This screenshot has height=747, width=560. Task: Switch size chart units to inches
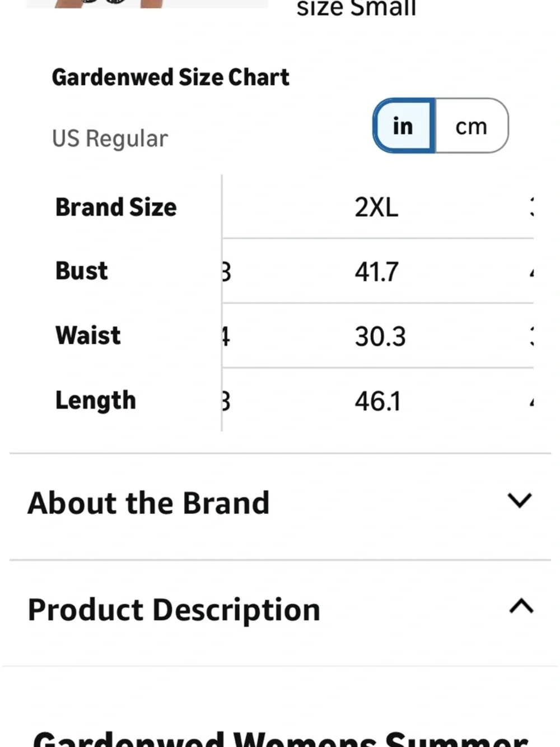(x=403, y=126)
